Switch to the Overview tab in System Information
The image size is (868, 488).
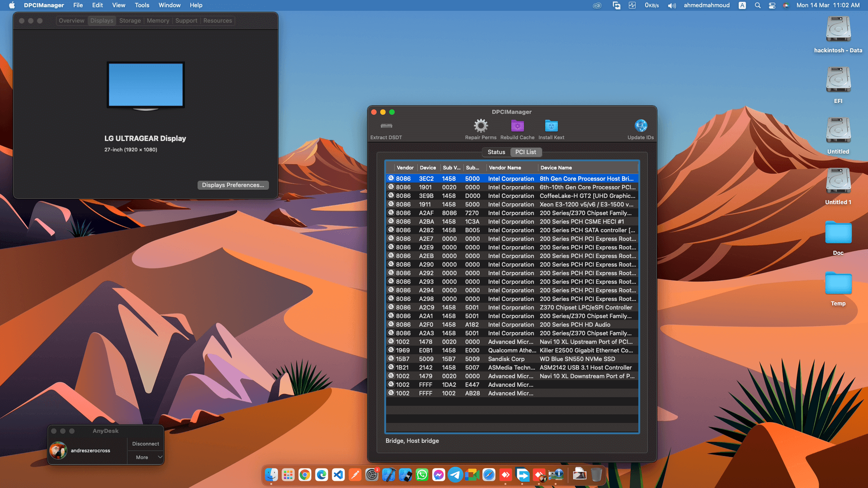pos(71,21)
